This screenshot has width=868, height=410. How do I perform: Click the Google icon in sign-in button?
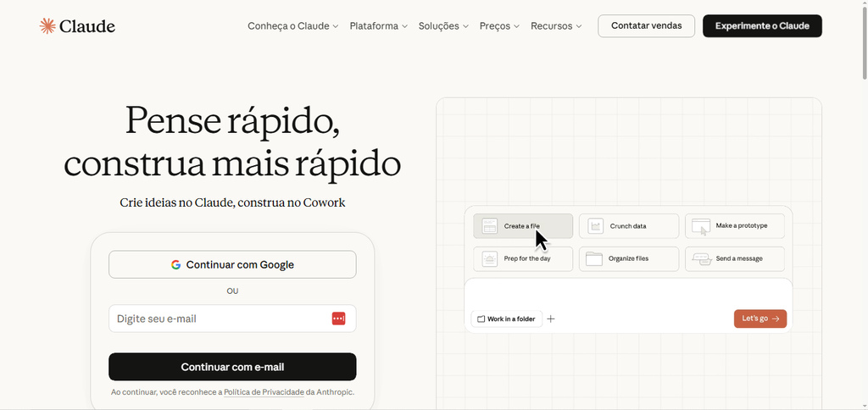pos(176,264)
